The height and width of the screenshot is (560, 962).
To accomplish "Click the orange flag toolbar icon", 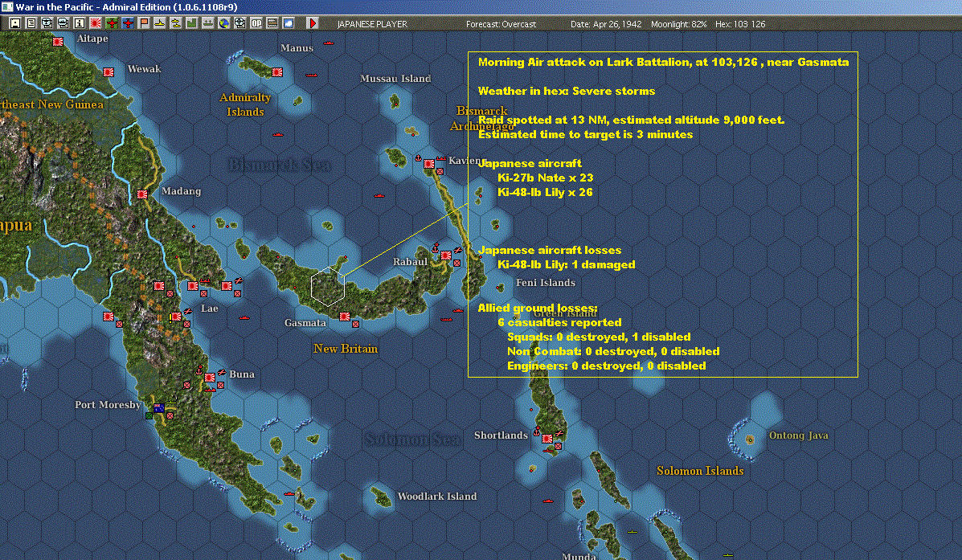I will (x=144, y=23).
